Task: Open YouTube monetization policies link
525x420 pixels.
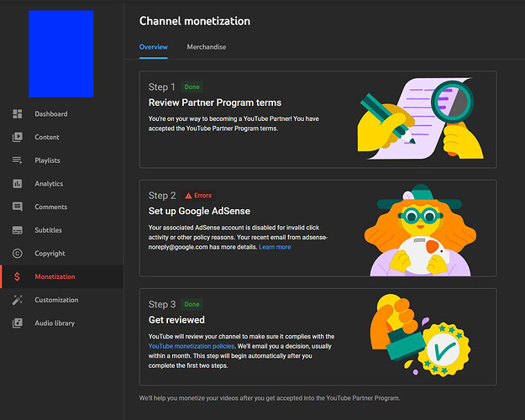Action: [192, 346]
